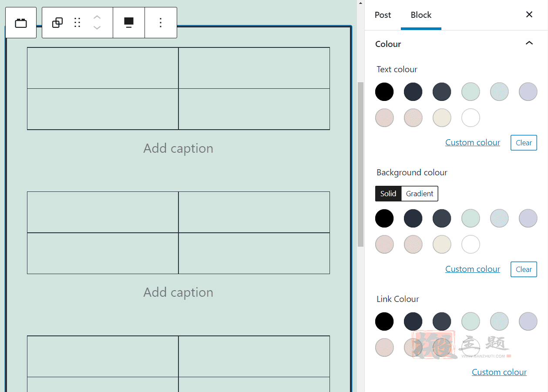The width and height of the screenshot is (548, 392).
Task: Choose lavender Link Colour swatch
Action: [528, 322]
